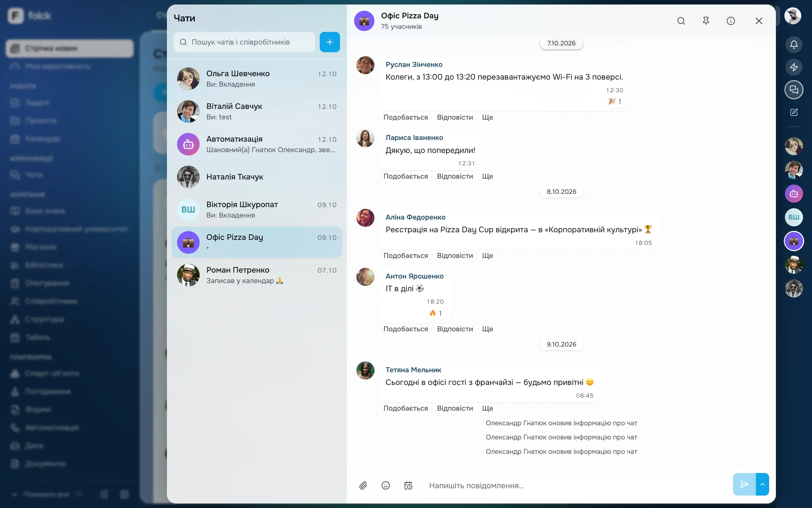Screen dimensions: 812x508
Task: Select the Офіс Pizza Day chat in the list
Action: pyautogui.click(x=257, y=242)
